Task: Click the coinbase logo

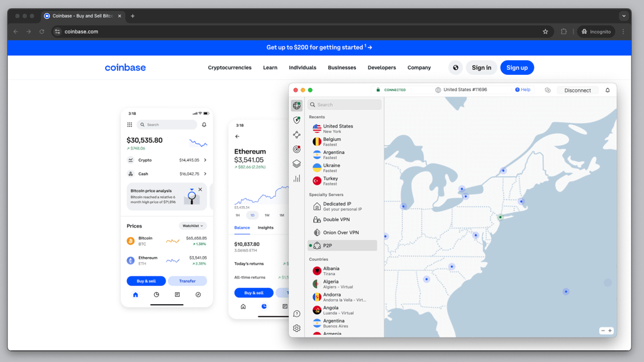Action: click(125, 67)
